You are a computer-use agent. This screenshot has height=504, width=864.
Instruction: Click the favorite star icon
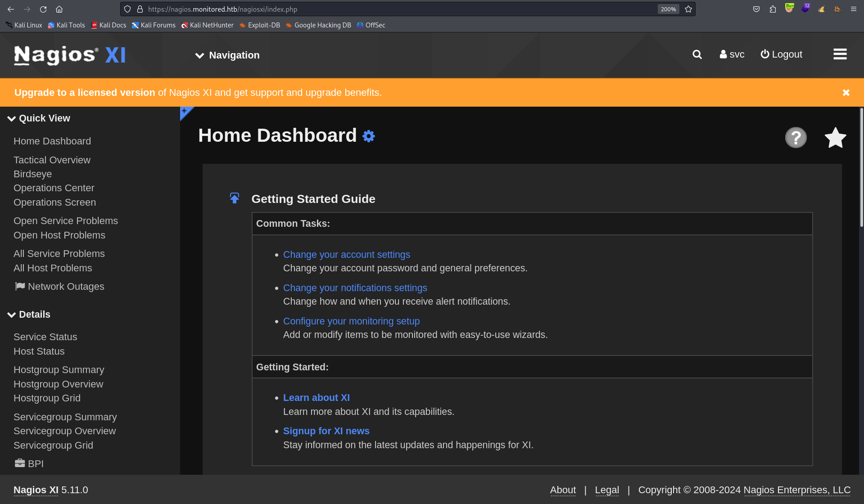point(835,137)
